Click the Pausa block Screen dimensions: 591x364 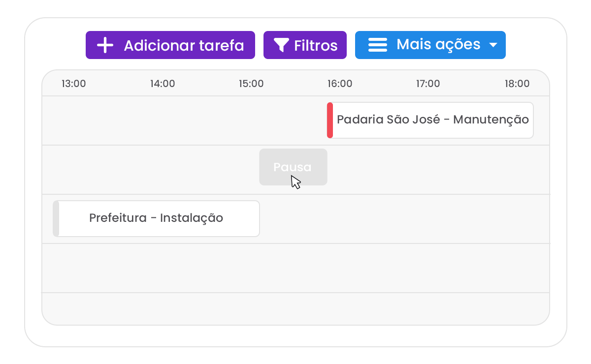[293, 167]
